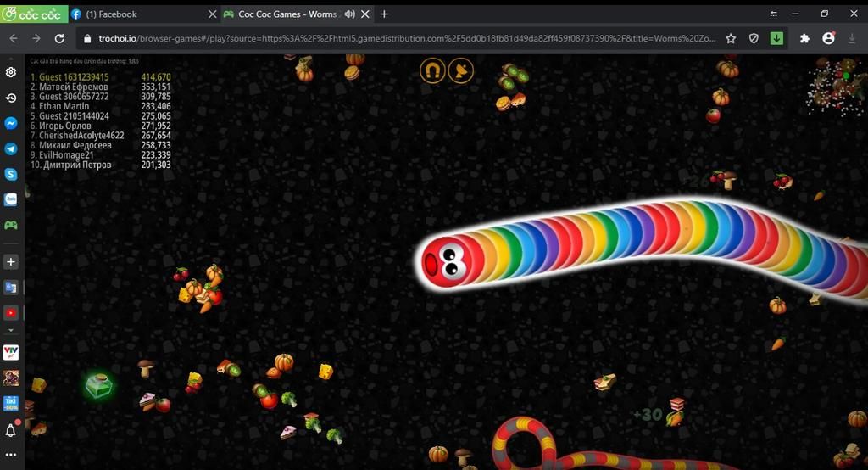This screenshot has height=470, width=868.
Task: View site security lock information
Action: 87,39
